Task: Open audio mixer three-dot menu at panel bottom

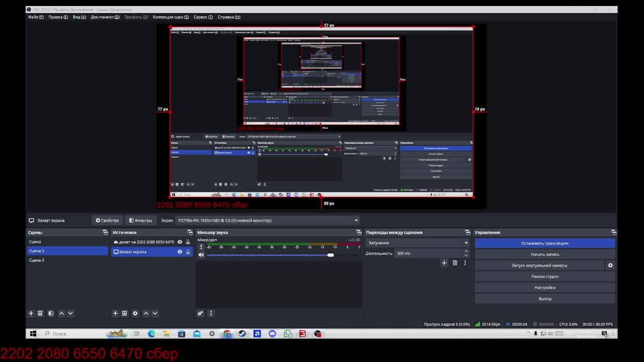Action: coord(211,313)
